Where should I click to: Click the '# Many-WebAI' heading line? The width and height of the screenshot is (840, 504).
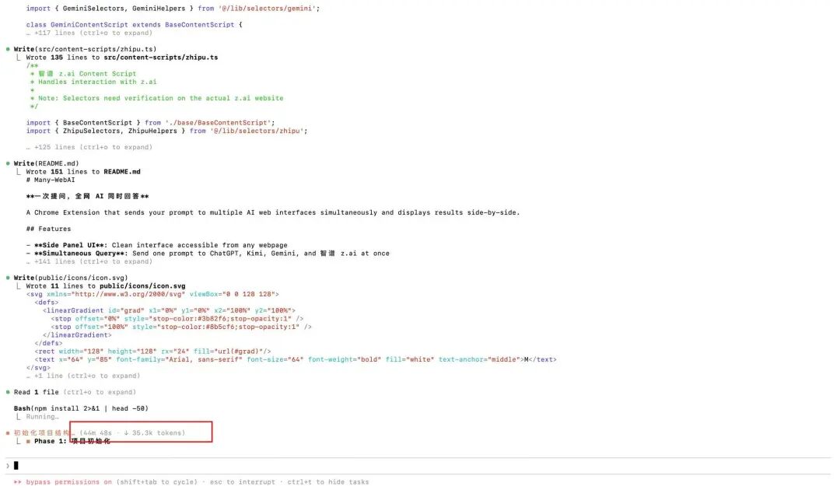pyautogui.click(x=51, y=180)
